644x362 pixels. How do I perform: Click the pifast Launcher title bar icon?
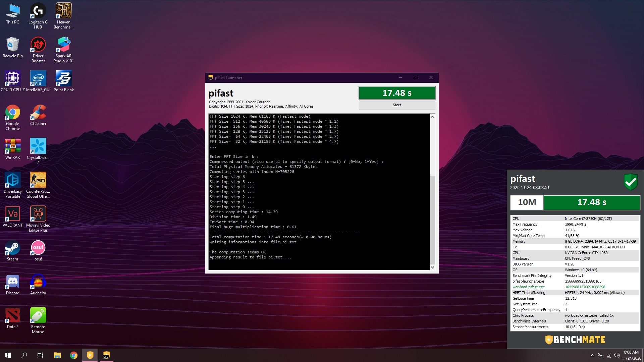pyautogui.click(x=210, y=77)
